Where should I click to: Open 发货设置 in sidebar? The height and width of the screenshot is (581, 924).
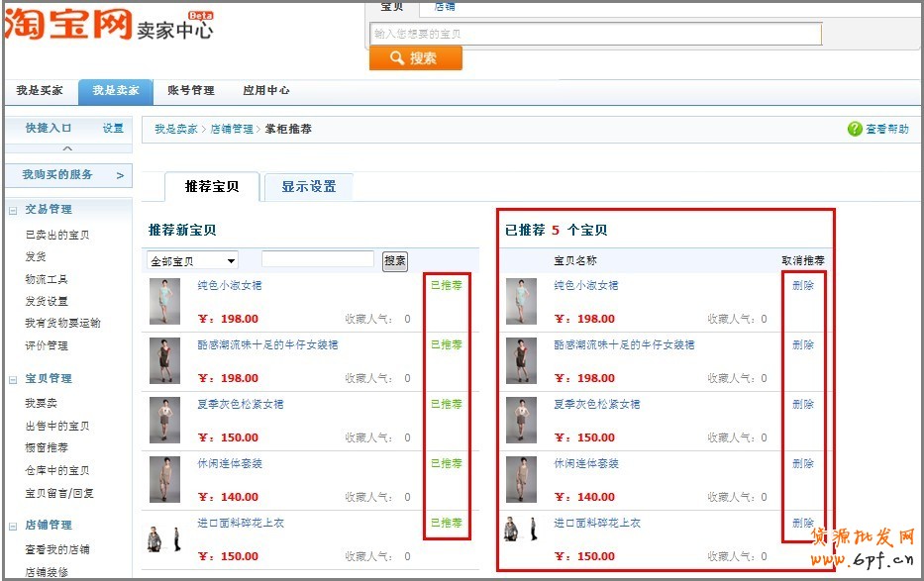pyautogui.click(x=46, y=302)
